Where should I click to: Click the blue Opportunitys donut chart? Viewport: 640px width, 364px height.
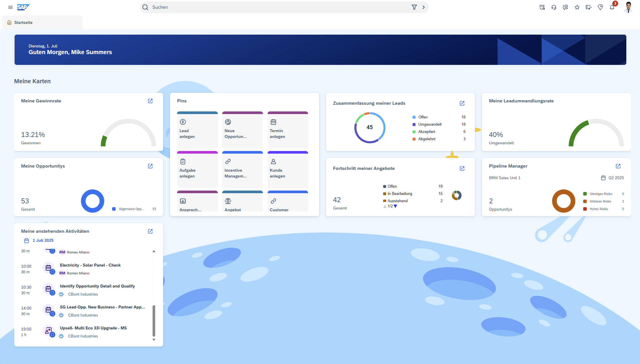click(93, 201)
